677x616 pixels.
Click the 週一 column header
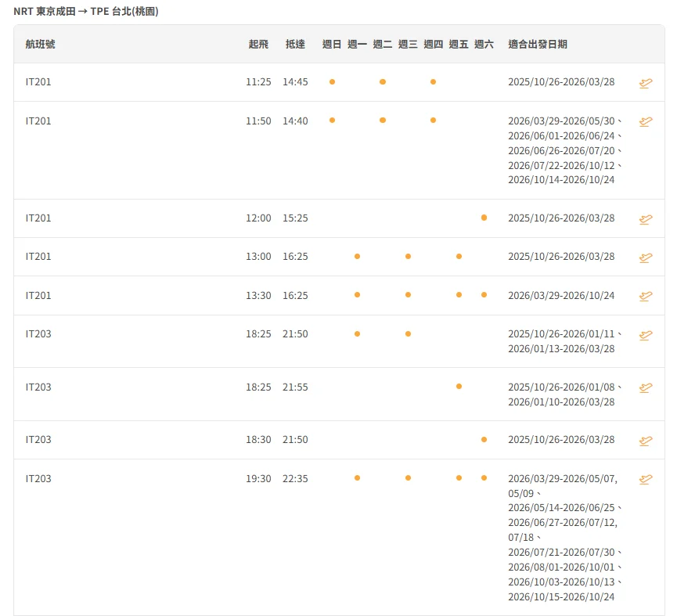tap(357, 44)
